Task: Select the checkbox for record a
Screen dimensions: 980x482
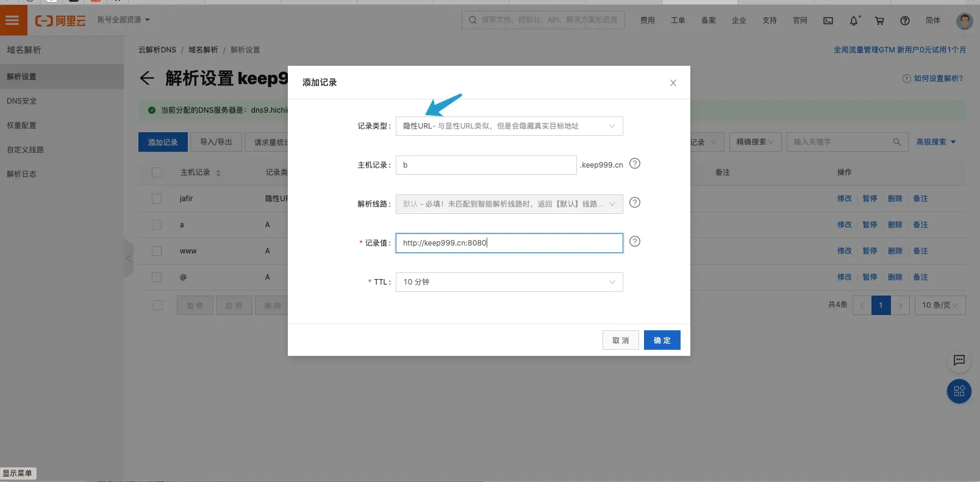Action: [x=157, y=225]
